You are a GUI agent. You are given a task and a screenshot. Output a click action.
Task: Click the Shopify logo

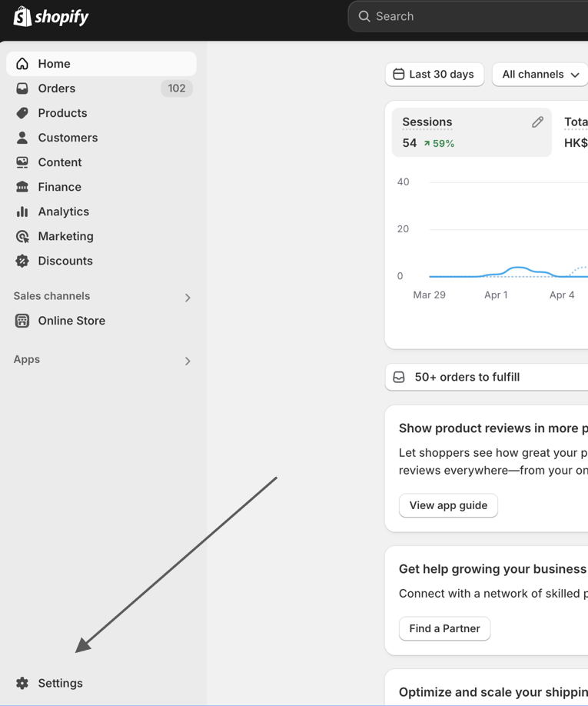coord(51,17)
